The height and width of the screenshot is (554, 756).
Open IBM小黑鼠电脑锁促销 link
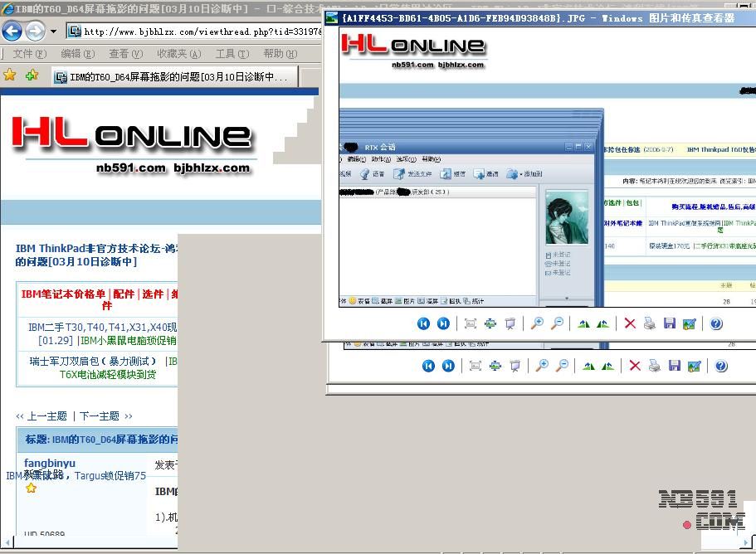129,341
